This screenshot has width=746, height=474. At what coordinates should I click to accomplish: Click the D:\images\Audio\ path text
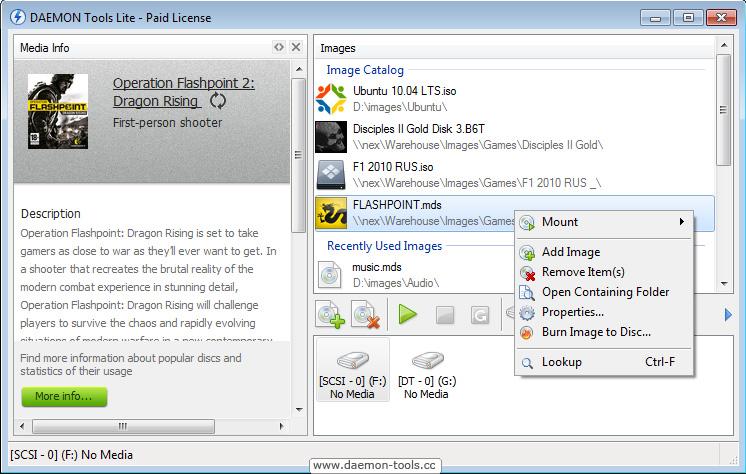point(395,283)
